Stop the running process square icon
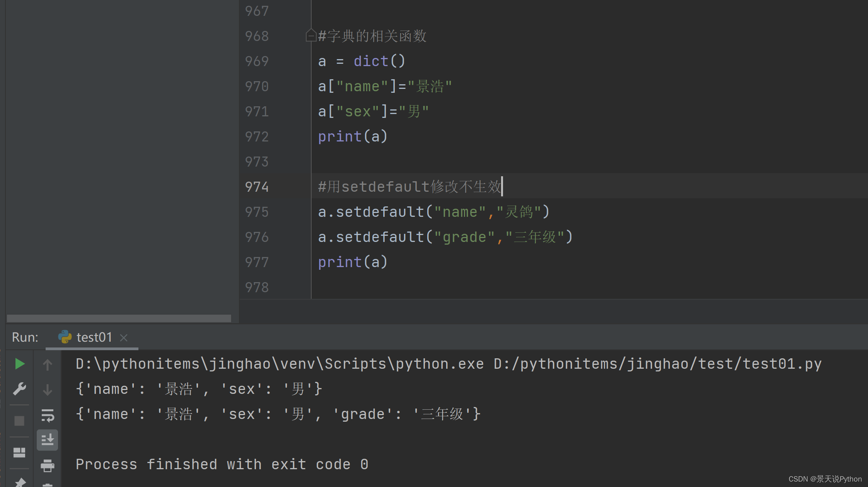Screen dimensions: 868x487 19,421
